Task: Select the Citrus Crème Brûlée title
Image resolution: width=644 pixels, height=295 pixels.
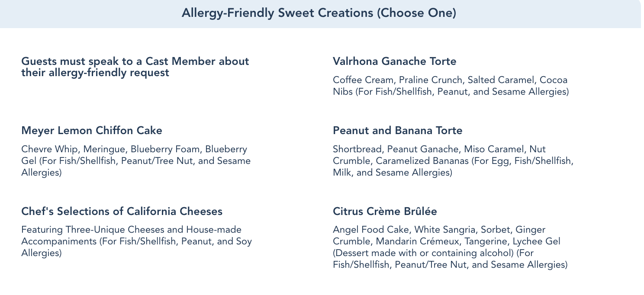Action: (385, 212)
